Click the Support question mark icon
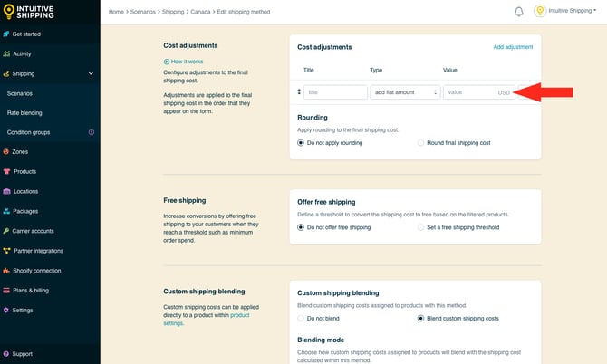The width and height of the screenshot is (607, 364). click(x=5, y=354)
